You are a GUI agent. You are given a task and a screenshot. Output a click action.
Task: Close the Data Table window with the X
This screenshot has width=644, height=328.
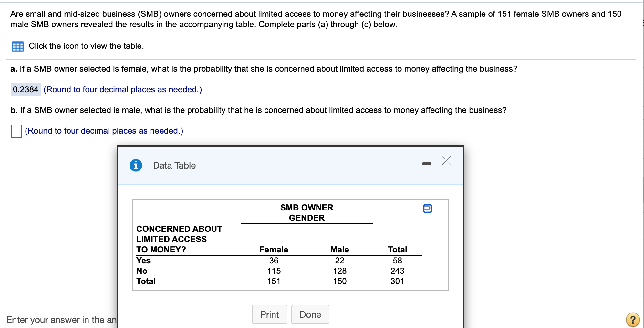tap(447, 161)
